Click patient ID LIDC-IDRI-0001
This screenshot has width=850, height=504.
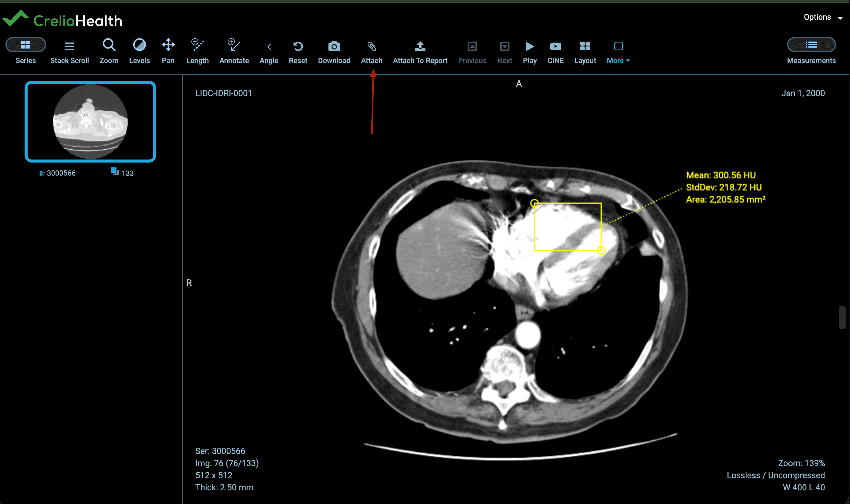point(224,93)
